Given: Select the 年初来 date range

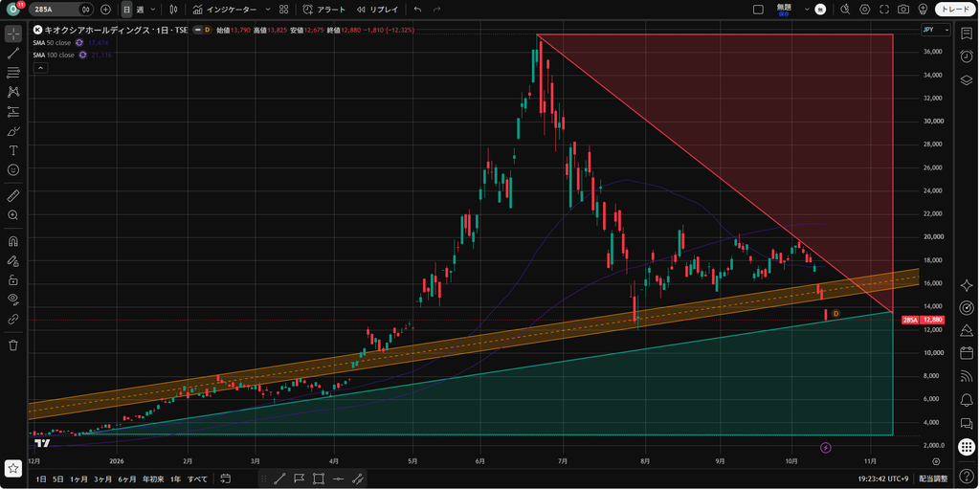Looking at the screenshot, I should 153,479.
